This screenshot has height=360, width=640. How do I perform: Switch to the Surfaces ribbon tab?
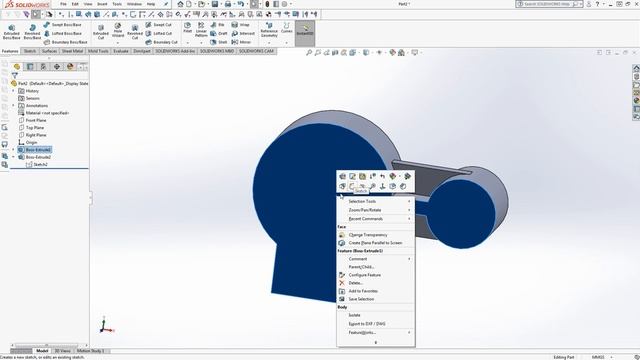(x=49, y=51)
